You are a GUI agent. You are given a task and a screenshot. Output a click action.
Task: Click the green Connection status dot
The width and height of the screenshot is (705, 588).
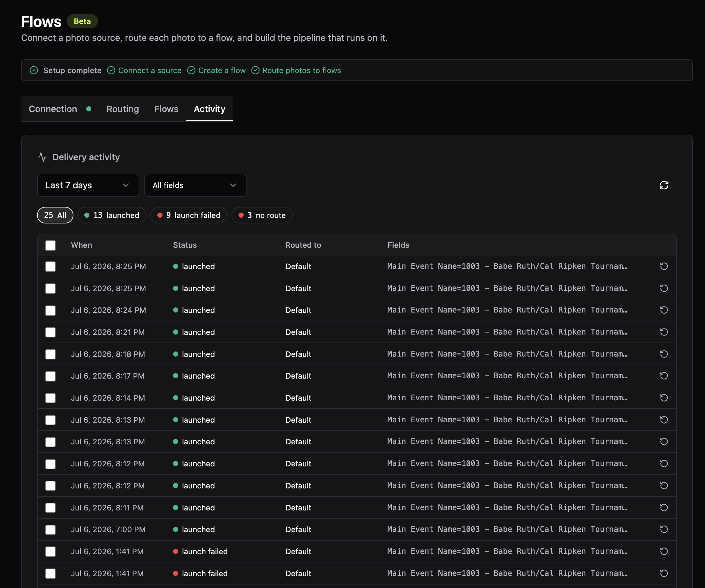pos(89,109)
